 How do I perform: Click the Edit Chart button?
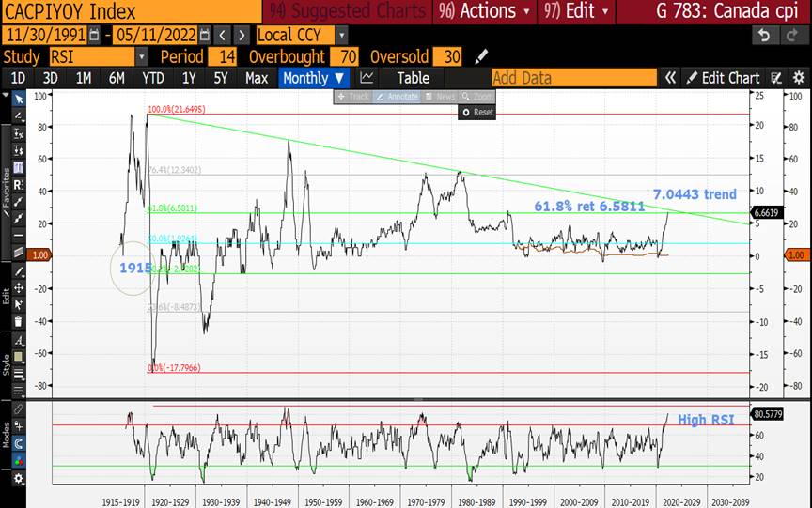coord(723,78)
